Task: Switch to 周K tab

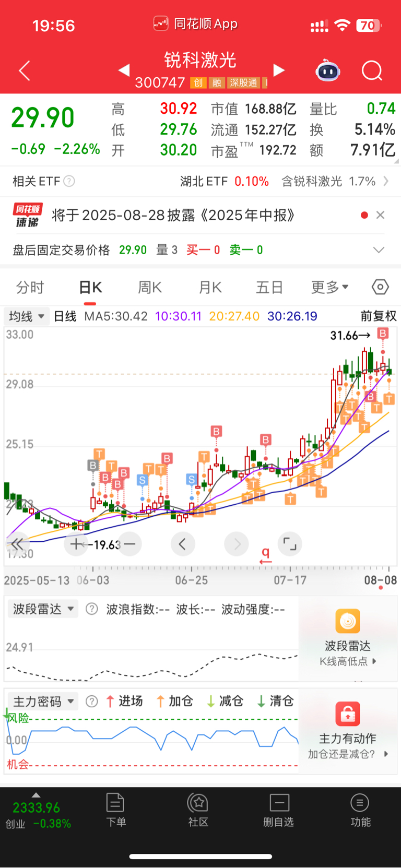Action: [x=150, y=287]
